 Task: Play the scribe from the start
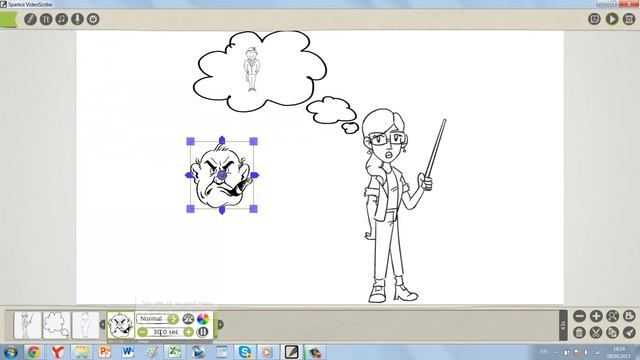click(x=611, y=19)
